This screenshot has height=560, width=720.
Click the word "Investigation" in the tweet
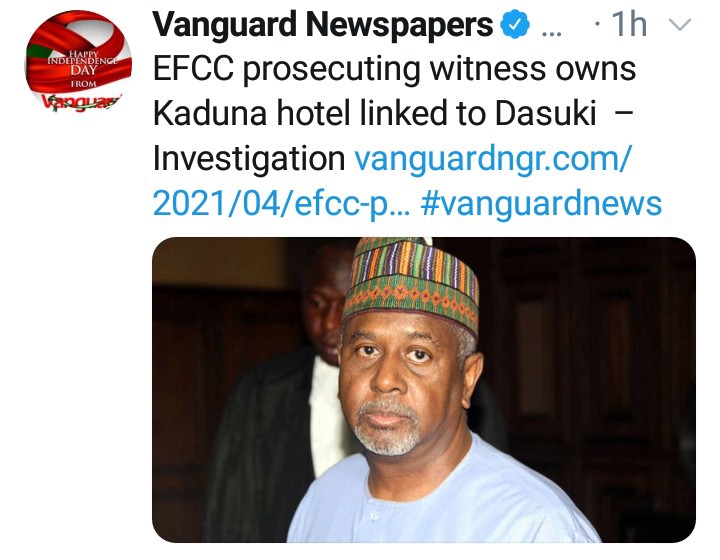click(x=249, y=159)
